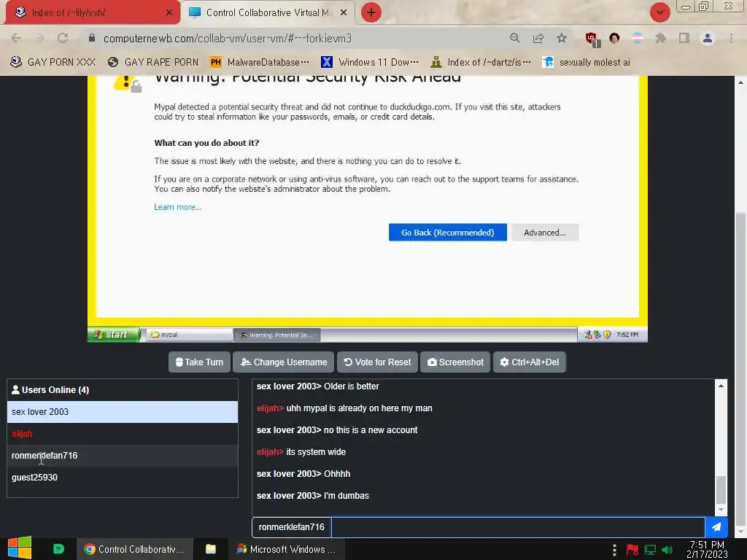The image size is (747, 560).
Task: Capture the VM with the Screenshot button
Action: click(x=455, y=362)
